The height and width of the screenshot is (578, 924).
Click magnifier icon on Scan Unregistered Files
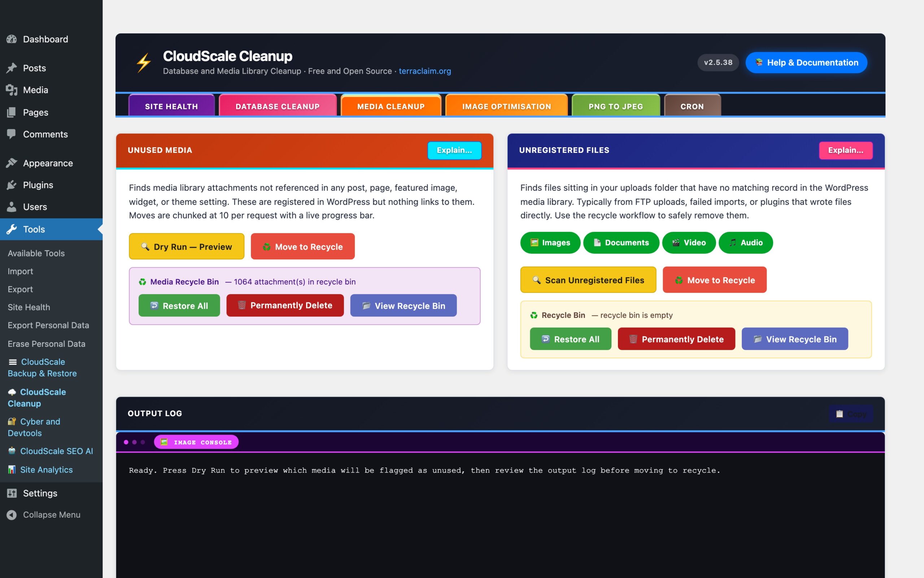pyautogui.click(x=536, y=280)
